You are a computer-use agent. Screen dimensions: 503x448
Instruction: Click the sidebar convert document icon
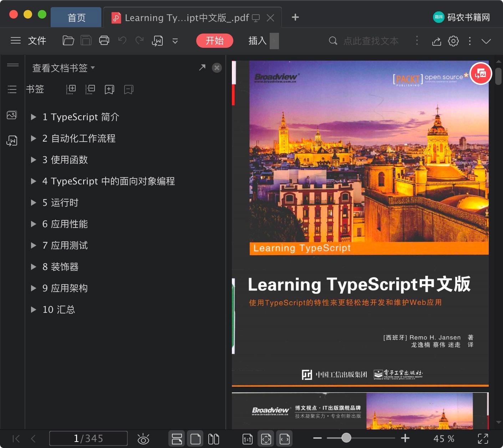12,141
